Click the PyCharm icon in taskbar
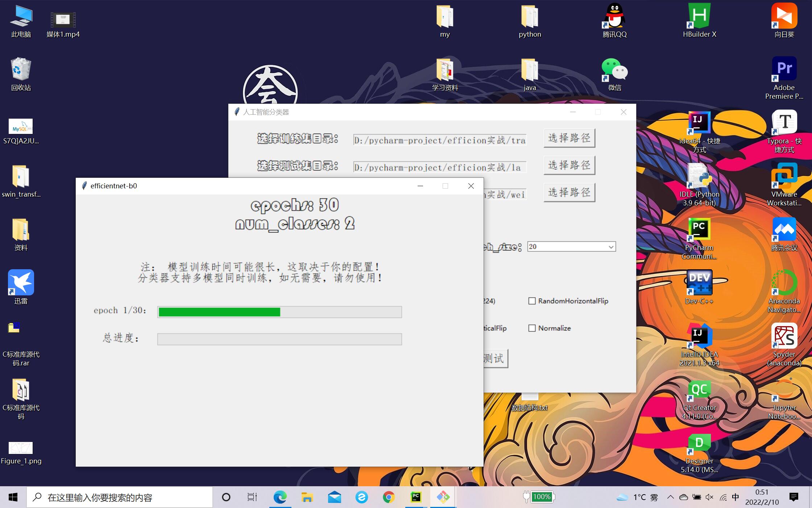Screen dimensions: 812x508 tap(416, 497)
